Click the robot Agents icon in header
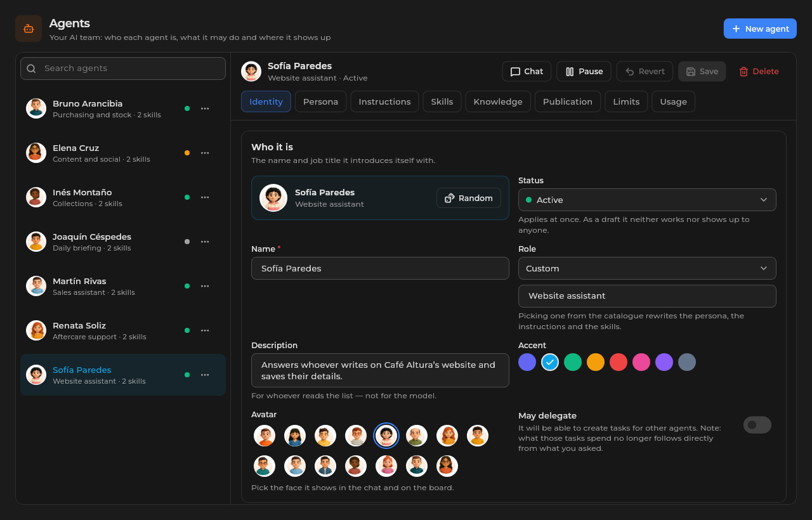This screenshot has height=520, width=812. coord(29,29)
